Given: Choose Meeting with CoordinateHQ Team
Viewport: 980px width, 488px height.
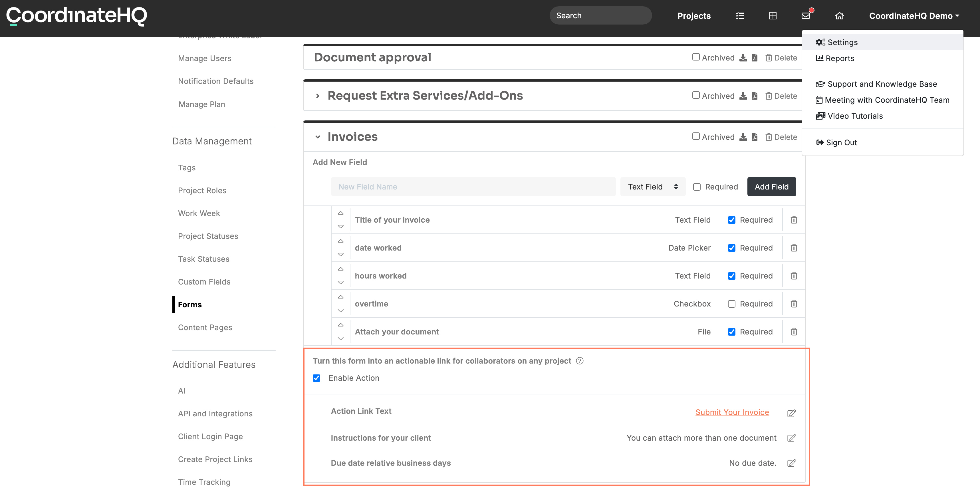Looking at the screenshot, I should tap(882, 100).
